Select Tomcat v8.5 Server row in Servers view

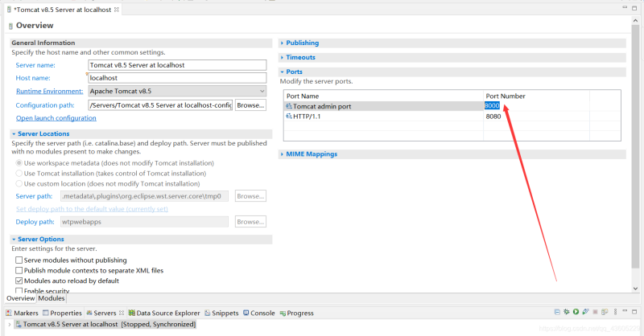click(105, 324)
